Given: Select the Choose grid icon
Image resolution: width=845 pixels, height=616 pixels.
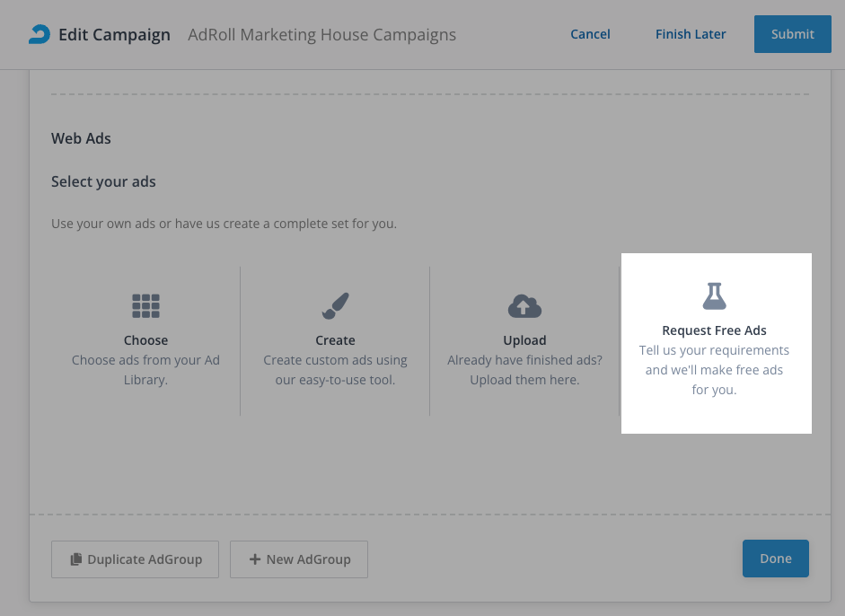Looking at the screenshot, I should (x=145, y=306).
